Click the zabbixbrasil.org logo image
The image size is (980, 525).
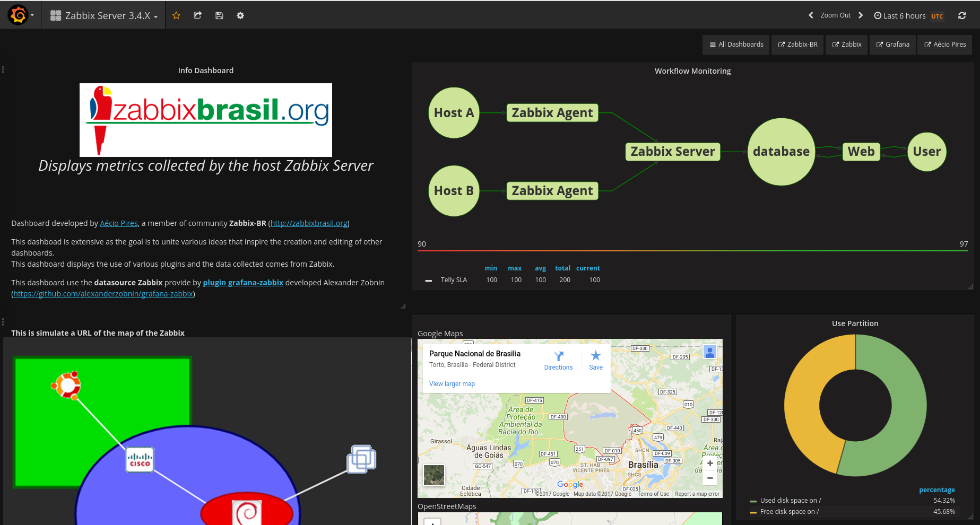[206, 120]
